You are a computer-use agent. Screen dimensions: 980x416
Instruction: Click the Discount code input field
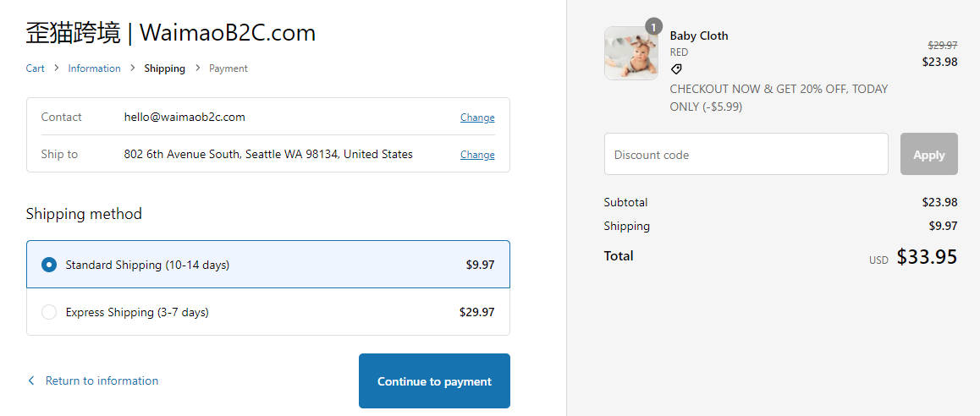point(746,154)
